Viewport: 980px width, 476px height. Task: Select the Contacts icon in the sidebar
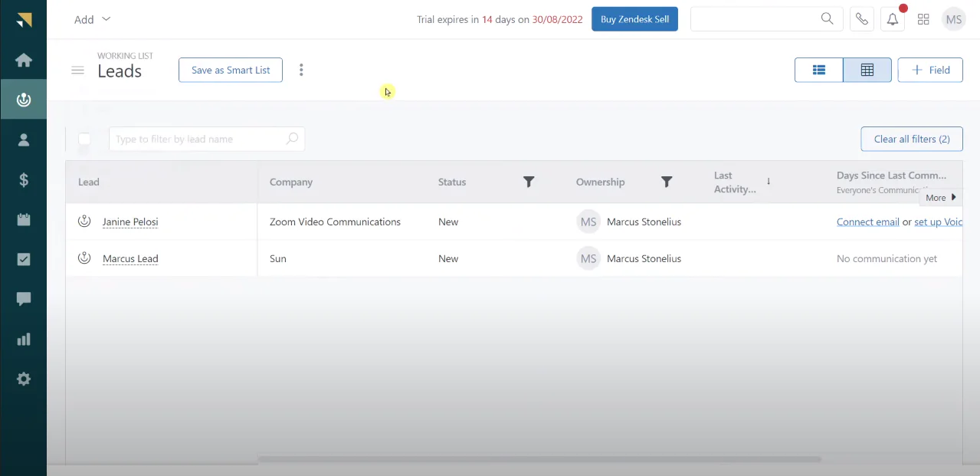tap(23, 140)
